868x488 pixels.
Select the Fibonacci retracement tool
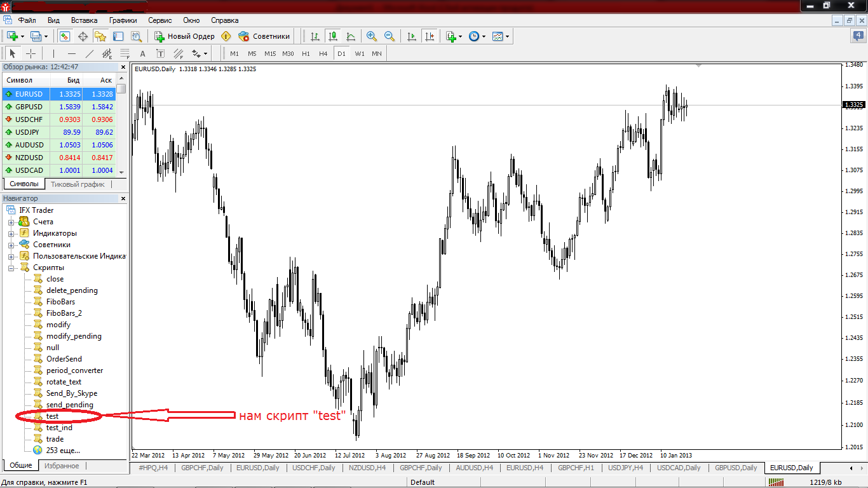(x=125, y=54)
